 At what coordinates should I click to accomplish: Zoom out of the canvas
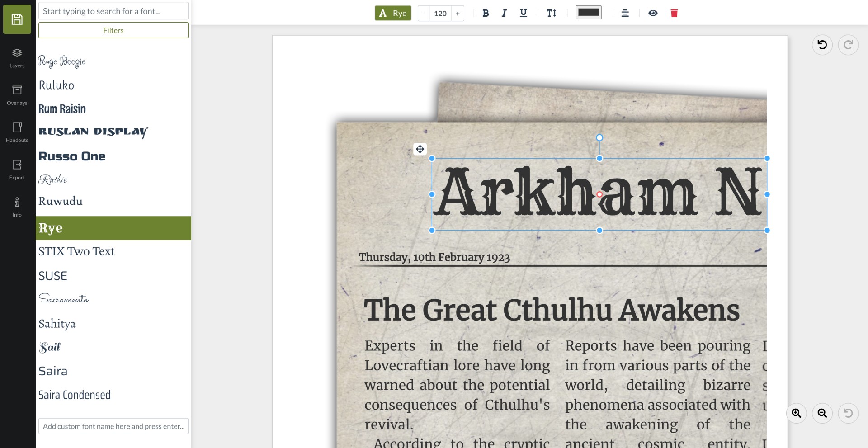click(x=822, y=413)
